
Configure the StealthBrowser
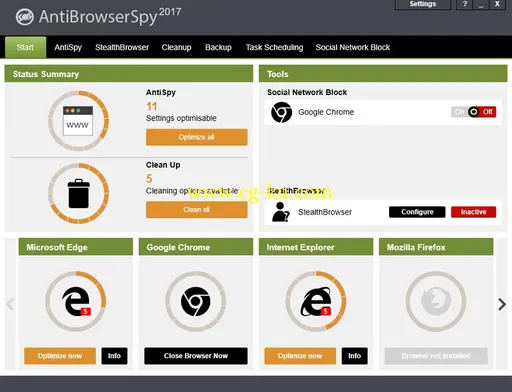(x=417, y=212)
